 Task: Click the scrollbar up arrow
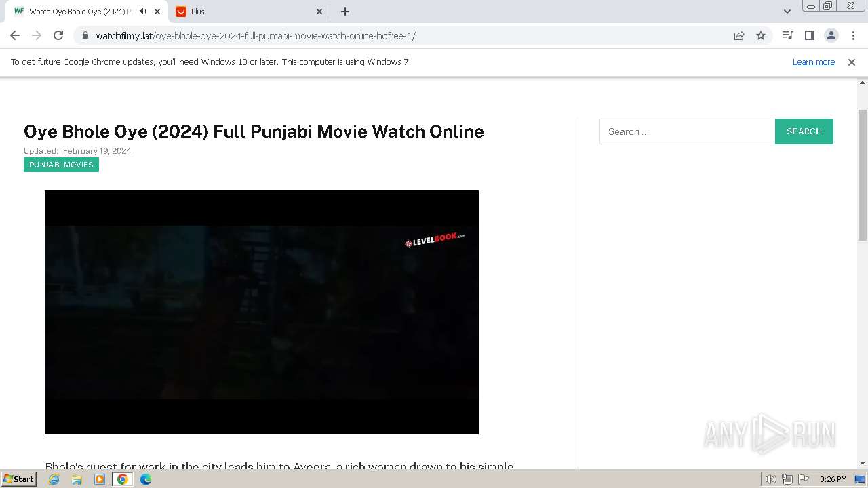click(863, 83)
